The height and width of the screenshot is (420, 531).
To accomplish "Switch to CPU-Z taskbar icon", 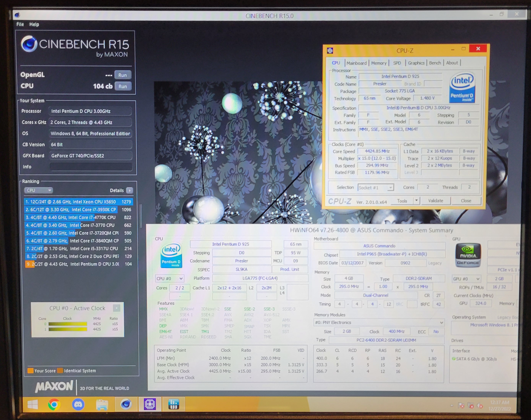I will (x=150, y=404).
